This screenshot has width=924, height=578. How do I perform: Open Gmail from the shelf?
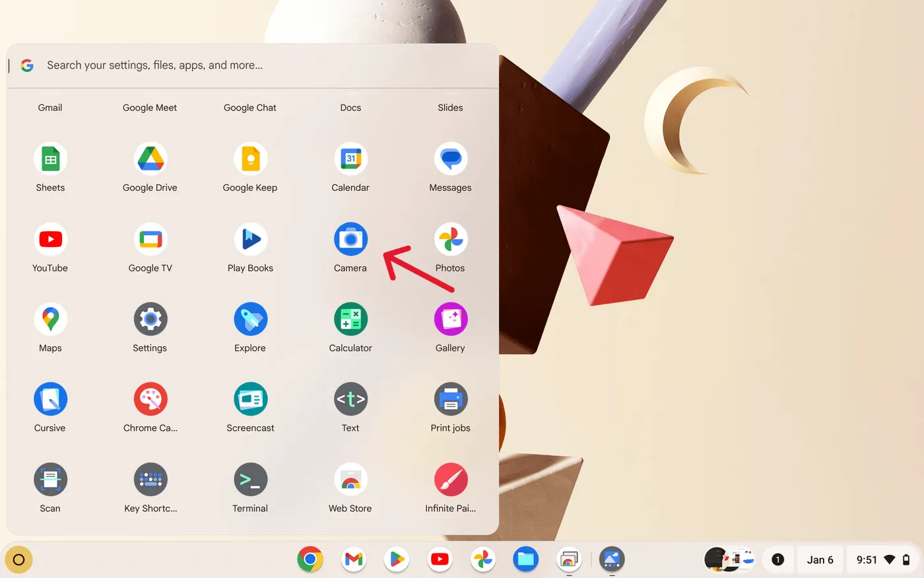pyautogui.click(x=354, y=560)
